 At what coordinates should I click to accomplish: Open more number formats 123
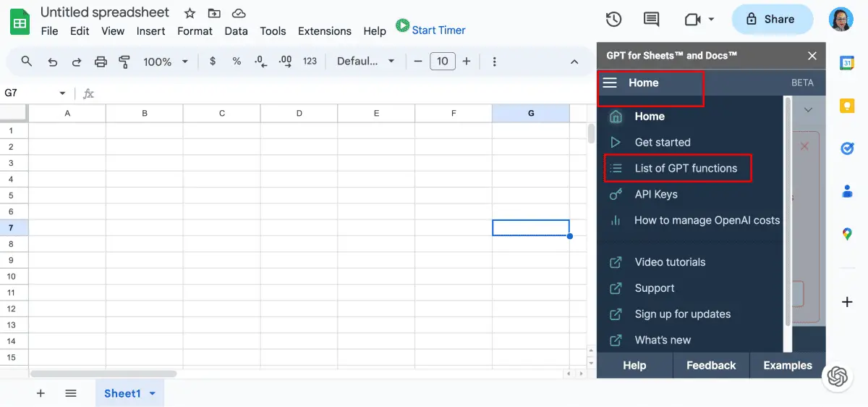(x=310, y=62)
